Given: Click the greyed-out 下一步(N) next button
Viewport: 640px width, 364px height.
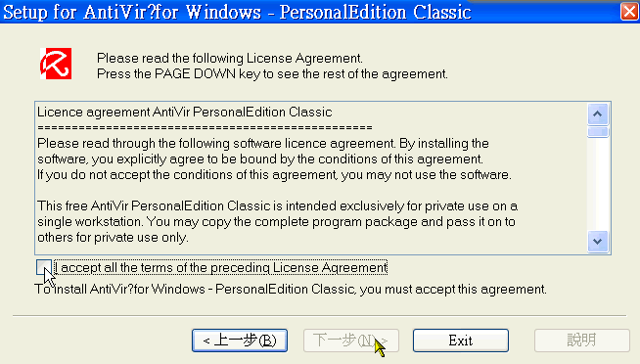Looking at the screenshot, I should coord(351,341).
